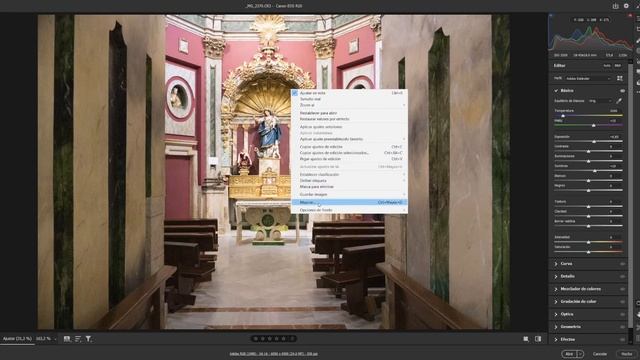Open workflow options link below the image

(273, 354)
